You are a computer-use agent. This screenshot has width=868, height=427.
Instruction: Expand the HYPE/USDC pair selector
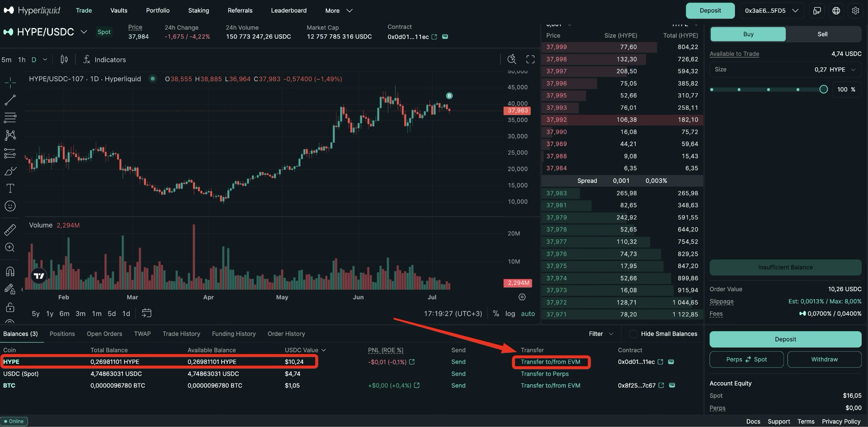click(84, 32)
